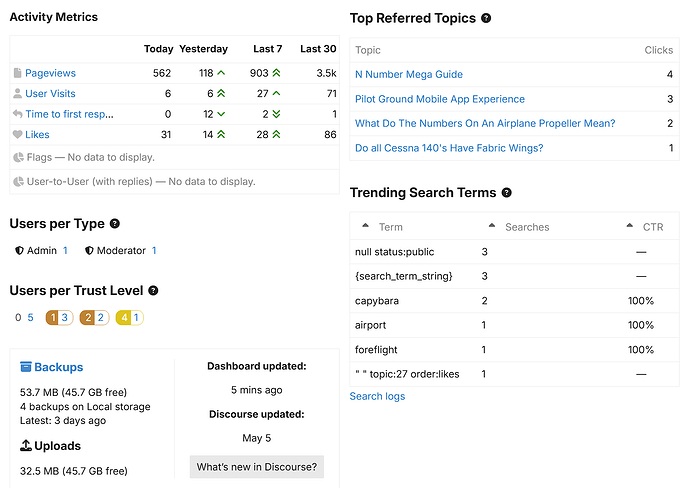Screen dimensions: 690x488
Task: Click the Backups archive box icon
Action: click(x=26, y=367)
